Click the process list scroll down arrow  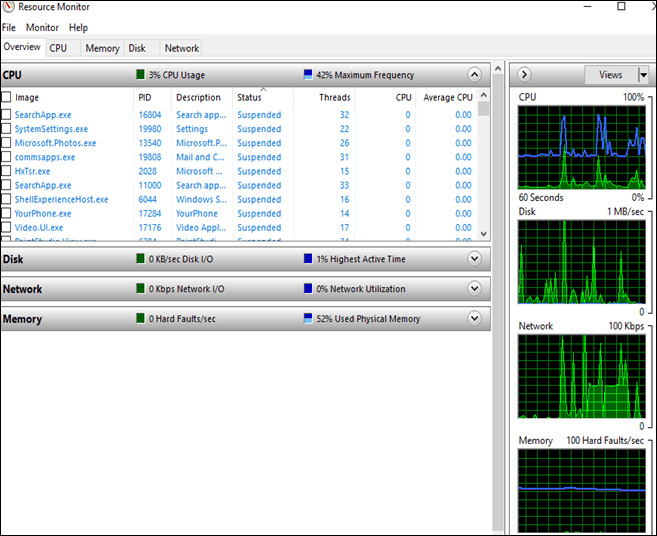(x=484, y=234)
